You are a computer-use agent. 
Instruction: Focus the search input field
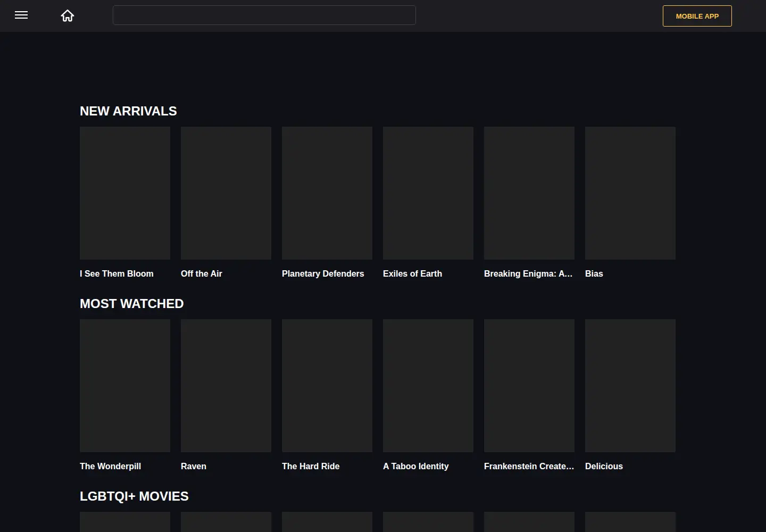click(x=264, y=15)
